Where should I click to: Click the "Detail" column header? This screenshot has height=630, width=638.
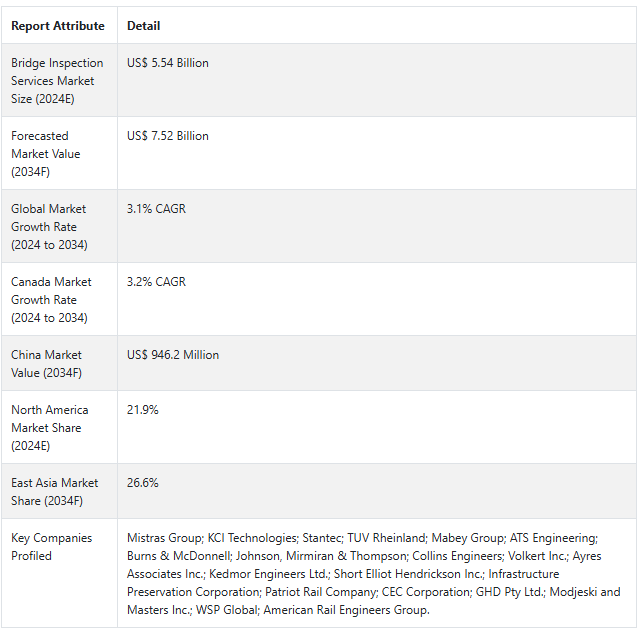pos(144,26)
